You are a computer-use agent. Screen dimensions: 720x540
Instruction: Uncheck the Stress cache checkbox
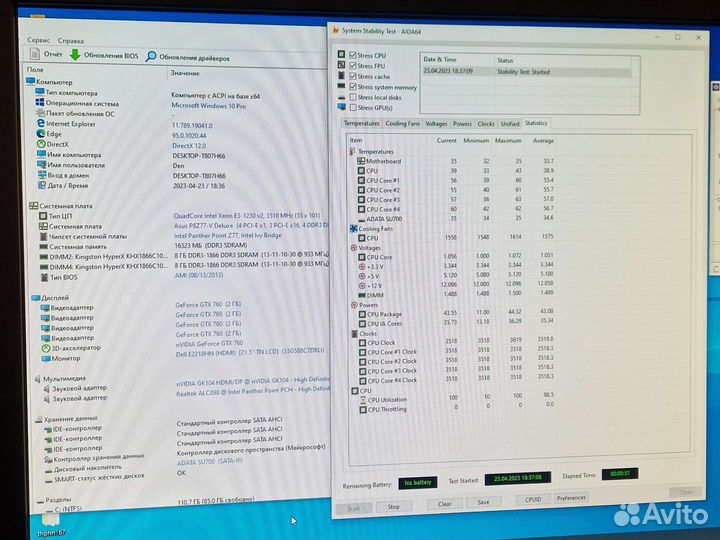click(353, 76)
